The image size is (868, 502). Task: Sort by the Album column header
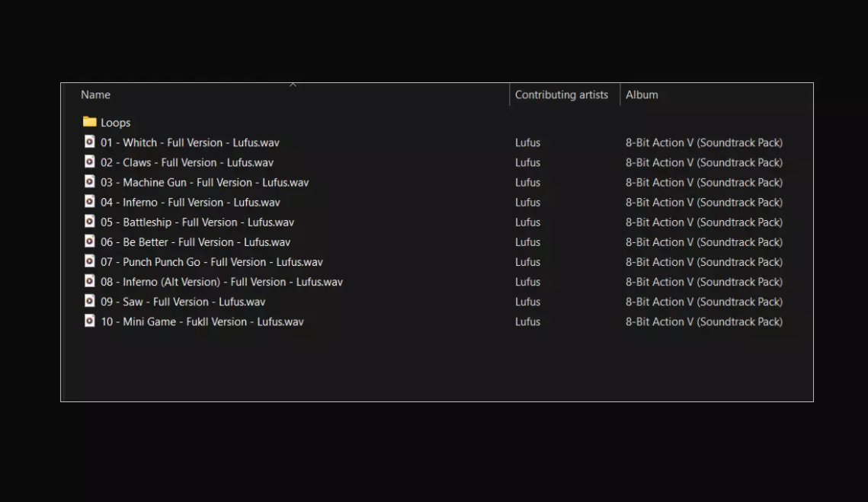(642, 94)
